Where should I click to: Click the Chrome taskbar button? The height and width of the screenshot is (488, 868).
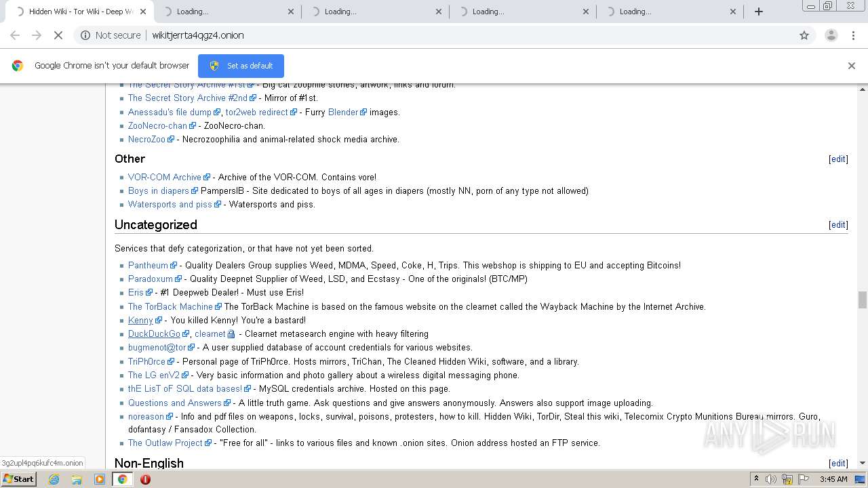[122, 479]
